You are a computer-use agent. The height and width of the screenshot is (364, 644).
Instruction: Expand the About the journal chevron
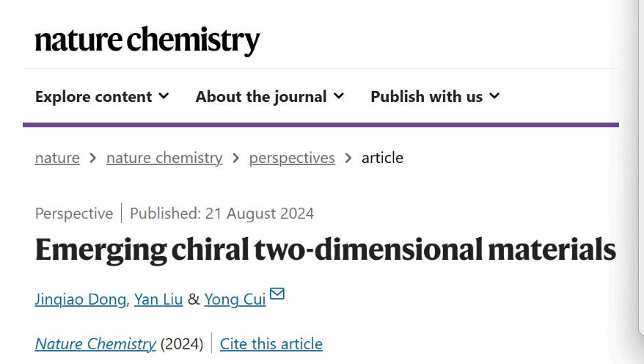(x=339, y=96)
